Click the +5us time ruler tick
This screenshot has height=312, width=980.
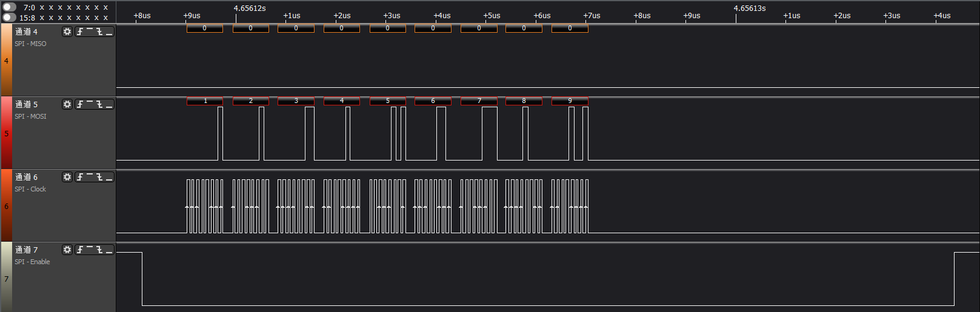(x=492, y=16)
